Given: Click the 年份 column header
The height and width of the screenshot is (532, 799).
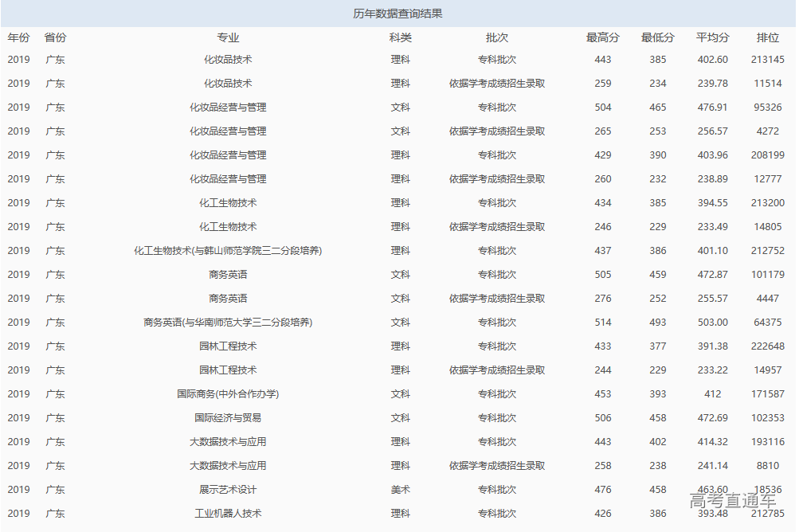Looking at the screenshot, I should tap(18, 36).
